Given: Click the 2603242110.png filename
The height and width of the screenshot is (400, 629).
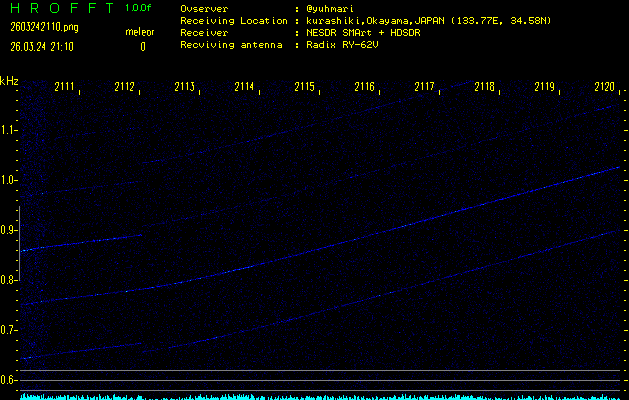Looking at the screenshot, I should click(x=36, y=27).
